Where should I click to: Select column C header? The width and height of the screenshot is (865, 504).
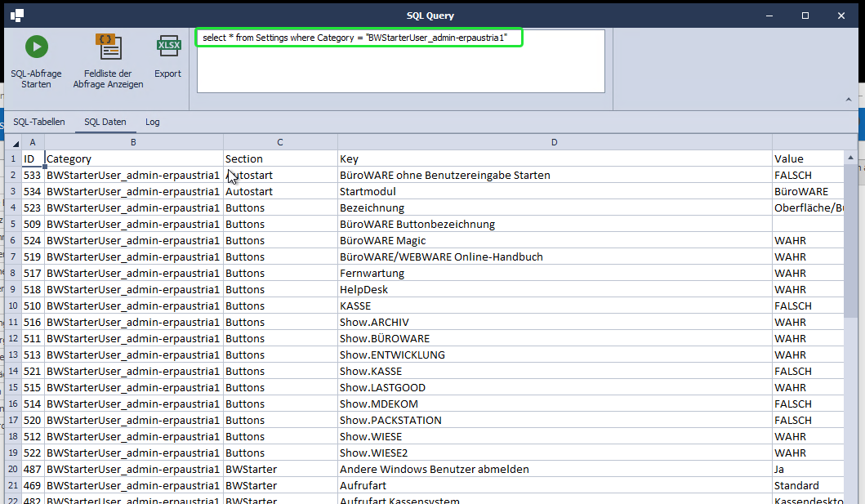[x=280, y=142]
